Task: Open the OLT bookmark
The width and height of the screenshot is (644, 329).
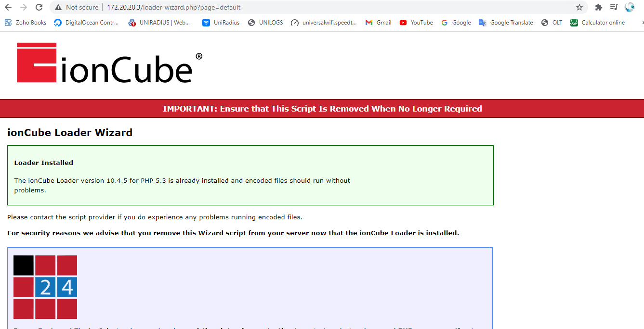Action: (552, 23)
